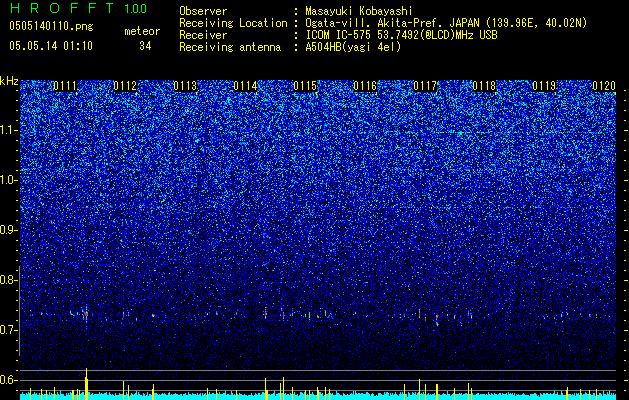Click the red meteor echo near 0111
This screenshot has height=400, width=629.
pyautogui.click(x=86, y=314)
